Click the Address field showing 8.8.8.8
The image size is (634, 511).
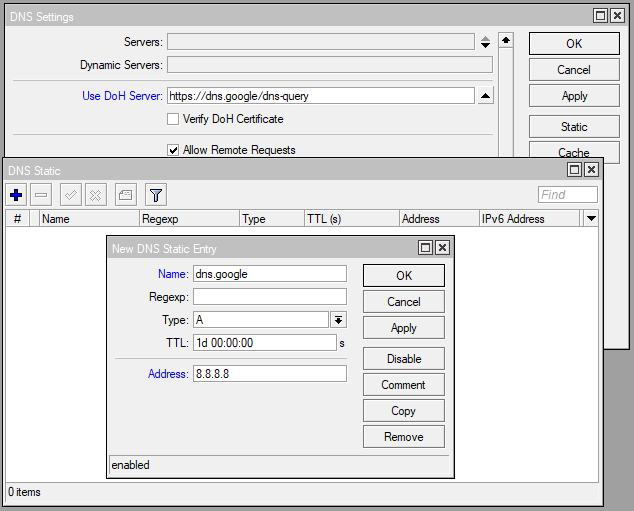(x=270, y=374)
